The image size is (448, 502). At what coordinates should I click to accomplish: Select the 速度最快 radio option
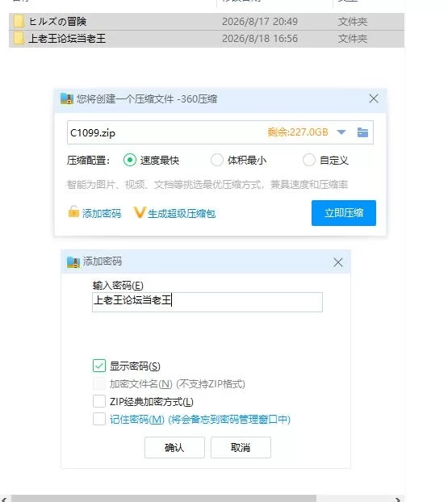click(130, 160)
